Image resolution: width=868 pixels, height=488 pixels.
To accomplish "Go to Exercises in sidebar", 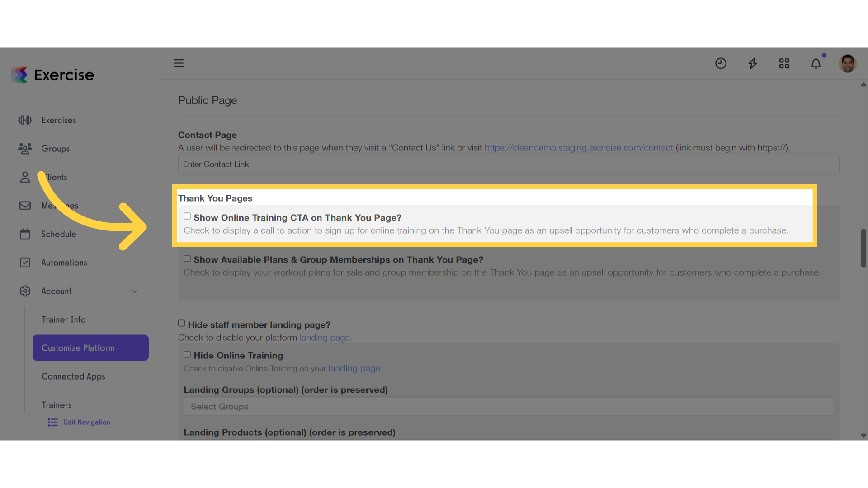I will tap(59, 120).
